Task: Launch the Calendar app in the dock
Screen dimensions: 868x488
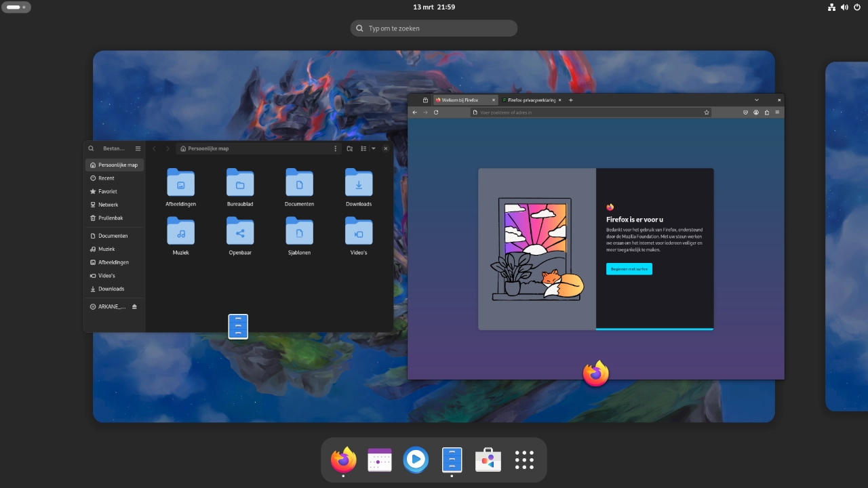Action: pos(380,460)
